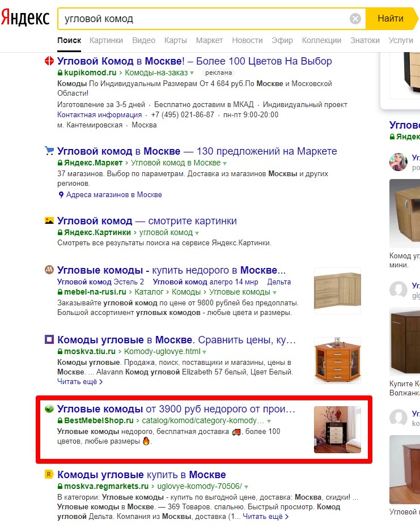Switch to the Маркет tab
This screenshot has height=528, width=420.
click(210, 40)
